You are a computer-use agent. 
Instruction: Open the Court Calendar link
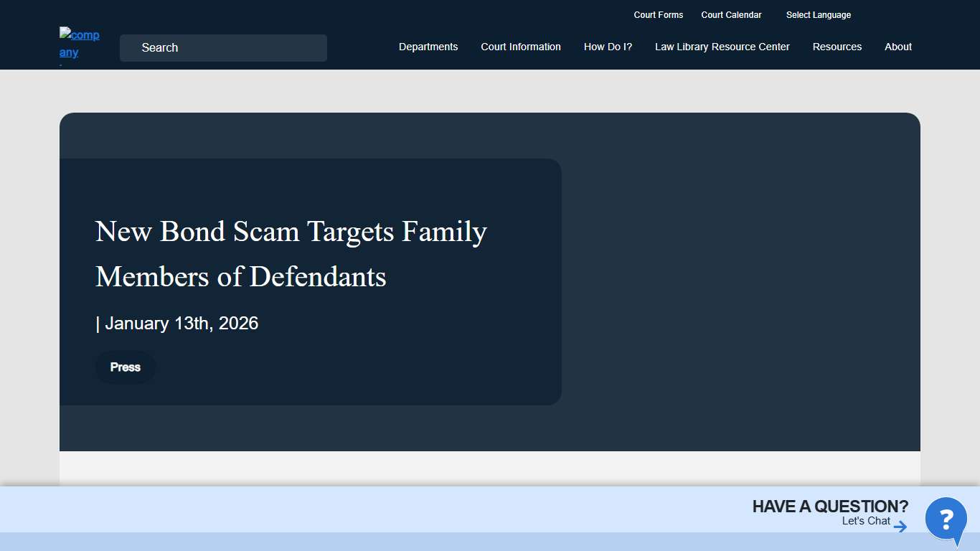(731, 14)
